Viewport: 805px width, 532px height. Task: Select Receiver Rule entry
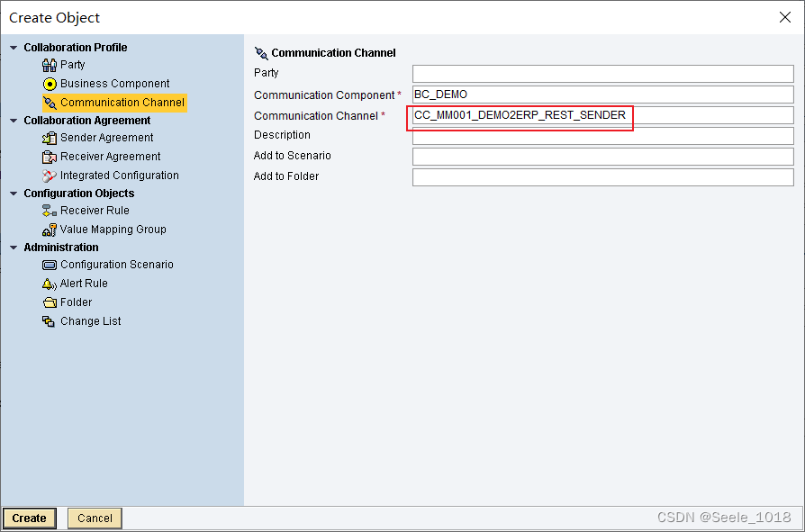95,211
